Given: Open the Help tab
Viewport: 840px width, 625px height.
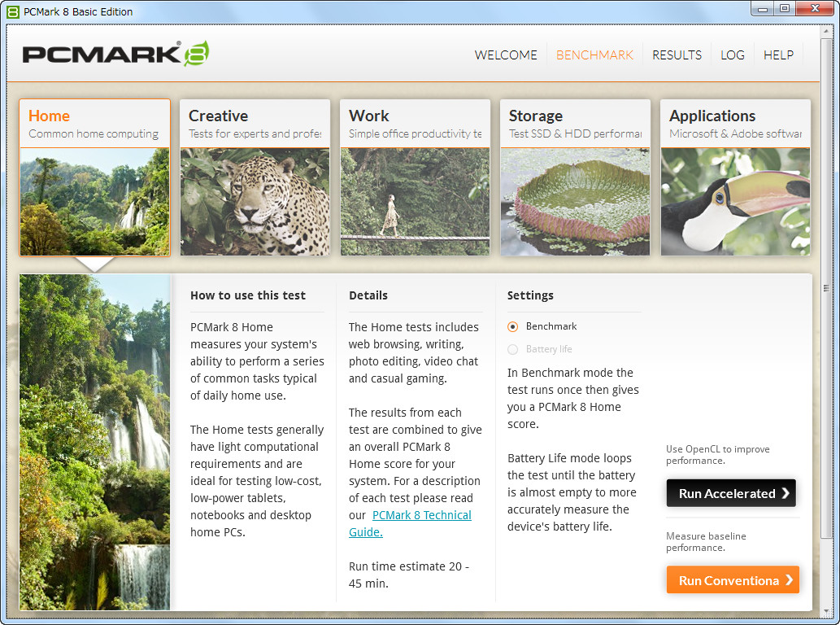Looking at the screenshot, I should click(x=778, y=55).
